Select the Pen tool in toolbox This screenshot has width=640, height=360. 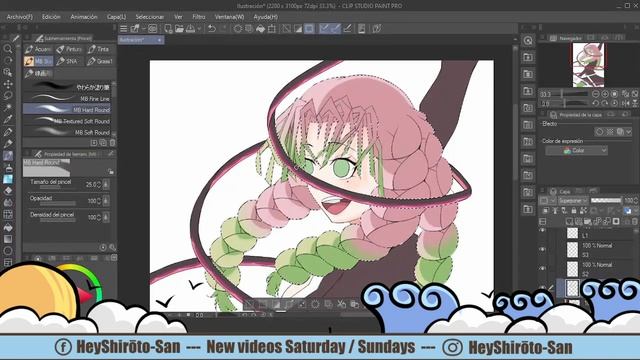(8, 132)
